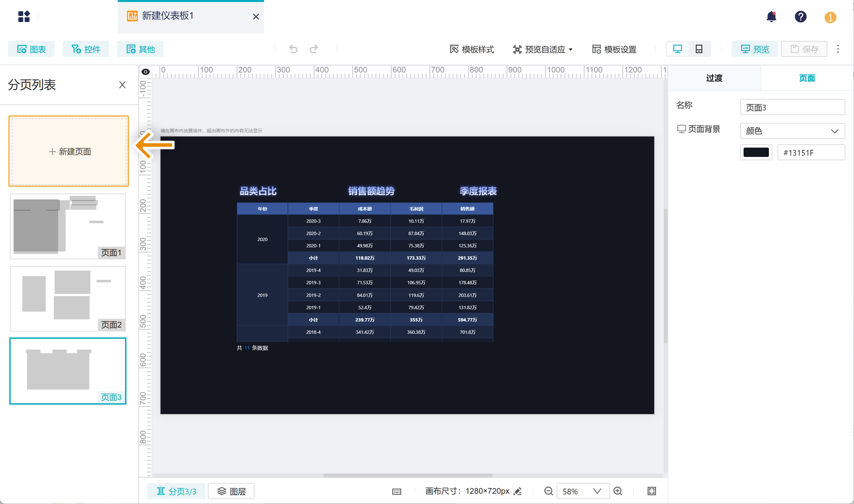
Task: Open the 图表 menu
Action: tap(32, 49)
